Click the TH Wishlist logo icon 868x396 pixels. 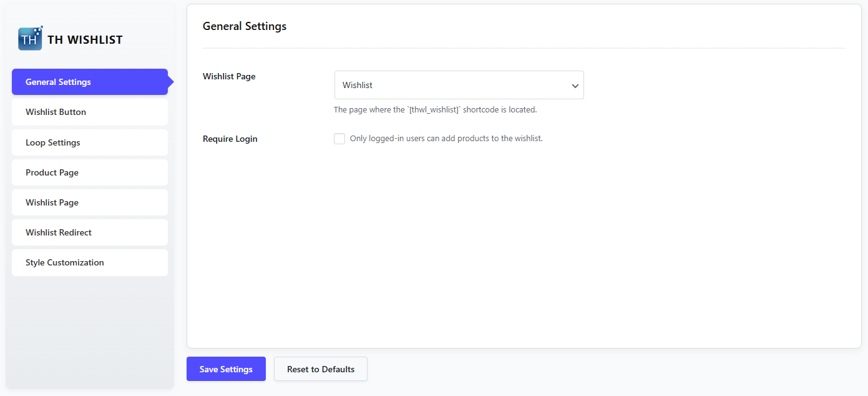click(30, 39)
